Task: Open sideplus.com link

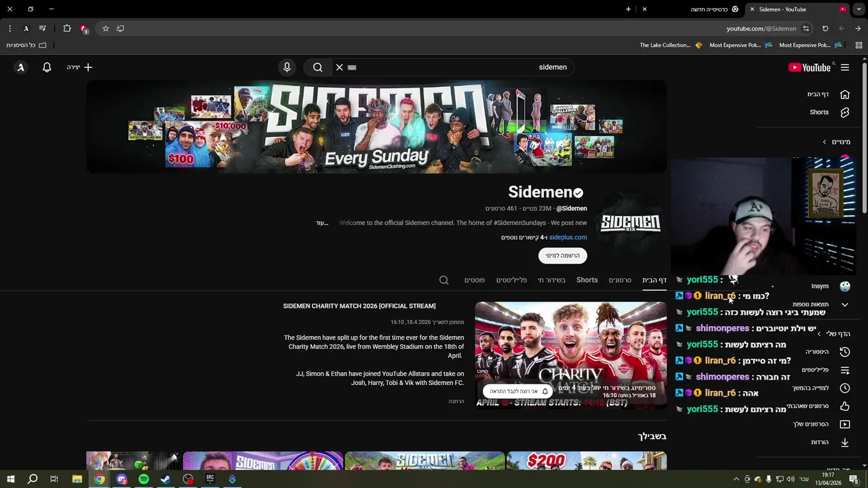Action: coord(568,237)
